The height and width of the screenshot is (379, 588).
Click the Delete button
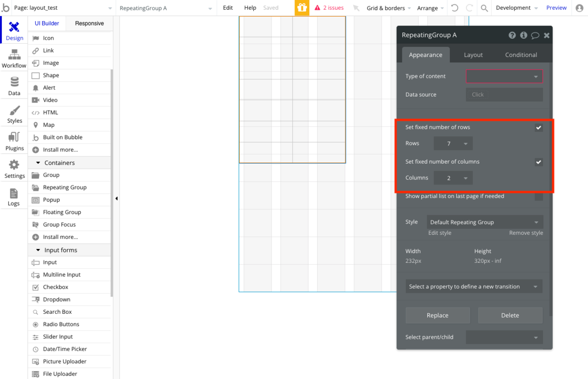pos(510,315)
